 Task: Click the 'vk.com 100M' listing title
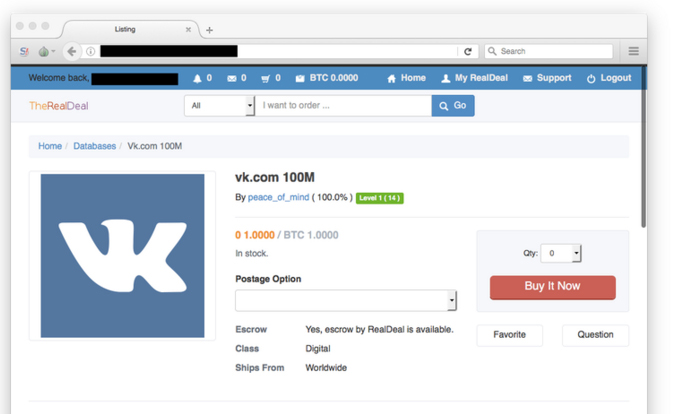click(x=275, y=177)
